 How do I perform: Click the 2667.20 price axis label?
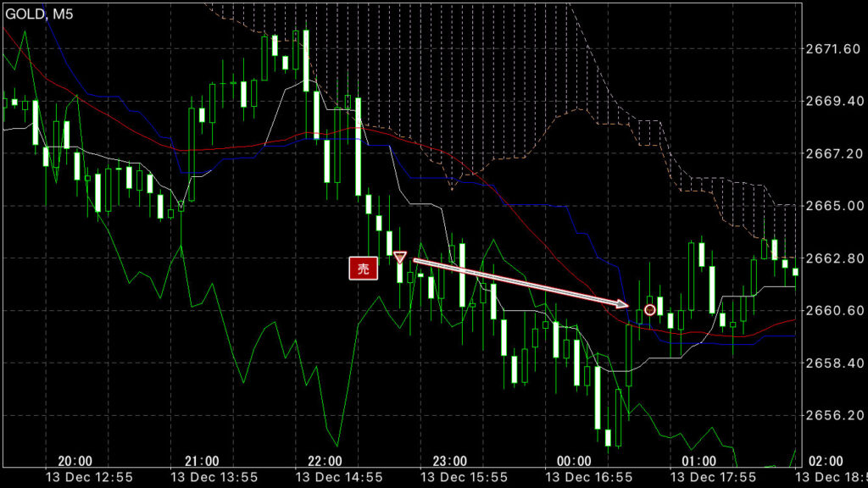832,154
